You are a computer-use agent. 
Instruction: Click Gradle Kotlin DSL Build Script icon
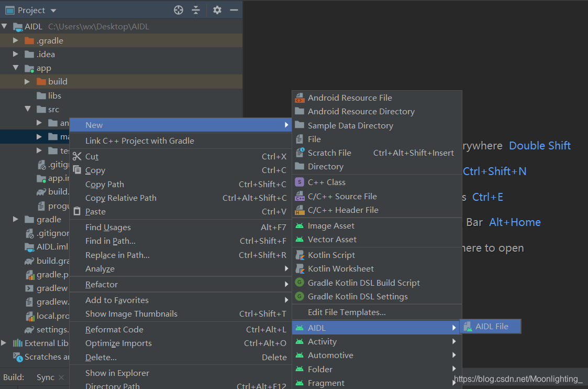pyautogui.click(x=299, y=283)
